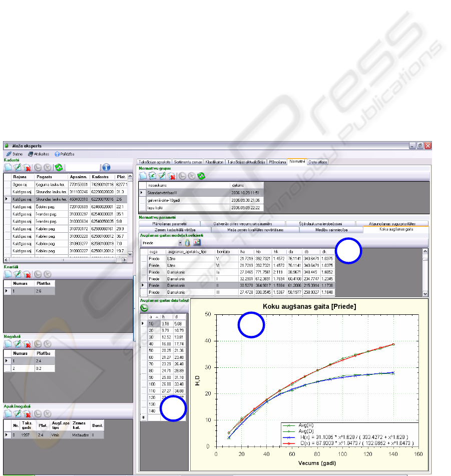Edit the selected Kvartāli entry
Screen dimensions: 451x476
18,274
